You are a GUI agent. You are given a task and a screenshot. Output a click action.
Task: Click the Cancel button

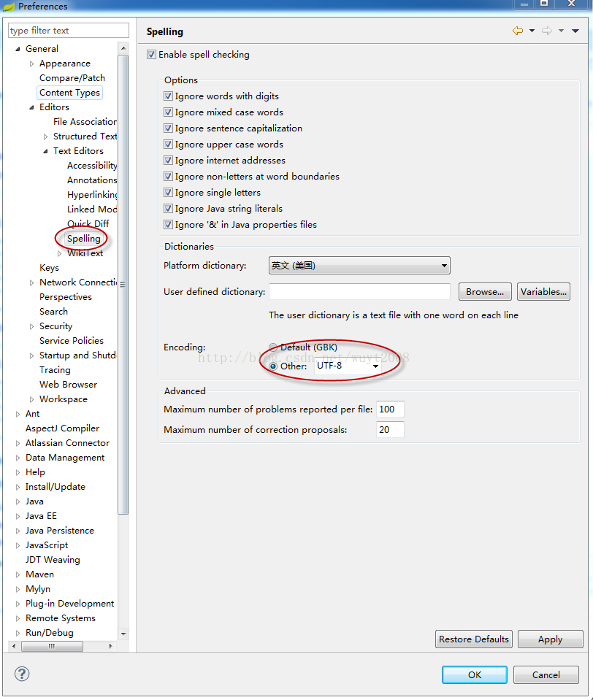[546, 675]
